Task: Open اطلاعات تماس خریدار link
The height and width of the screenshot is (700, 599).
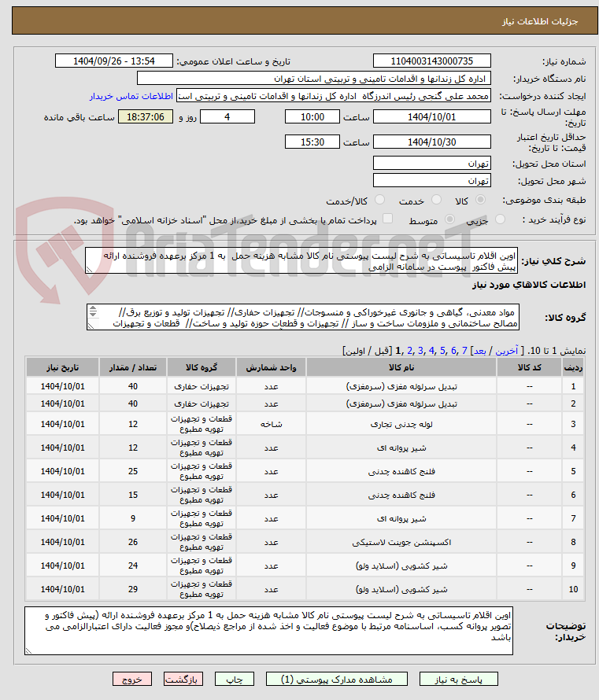Action: pos(131,96)
